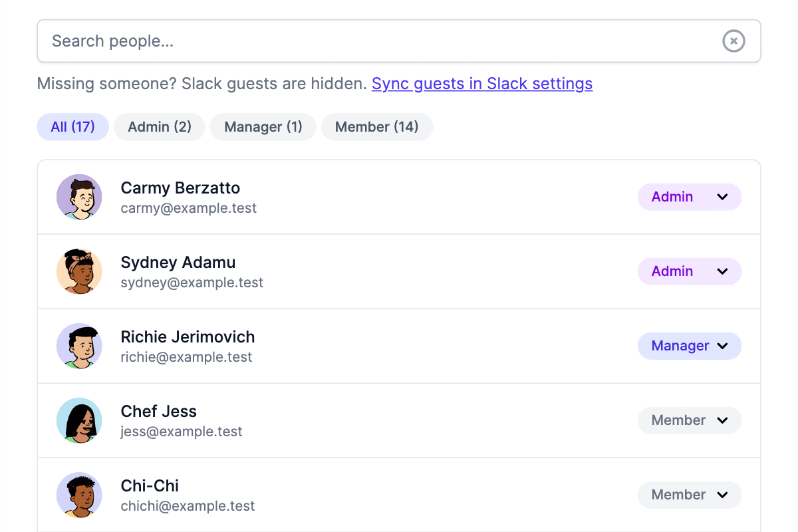Click email jess@example.test
This screenshot has height=532, width=798.
(x=182, y=432)
